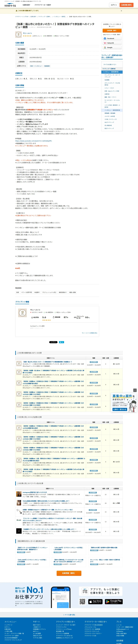The height and width of the screenshot is (644, 138).
Task: Click the orange 会員登録 (無料) sidebar button
Action: click(x=112, y=30)
